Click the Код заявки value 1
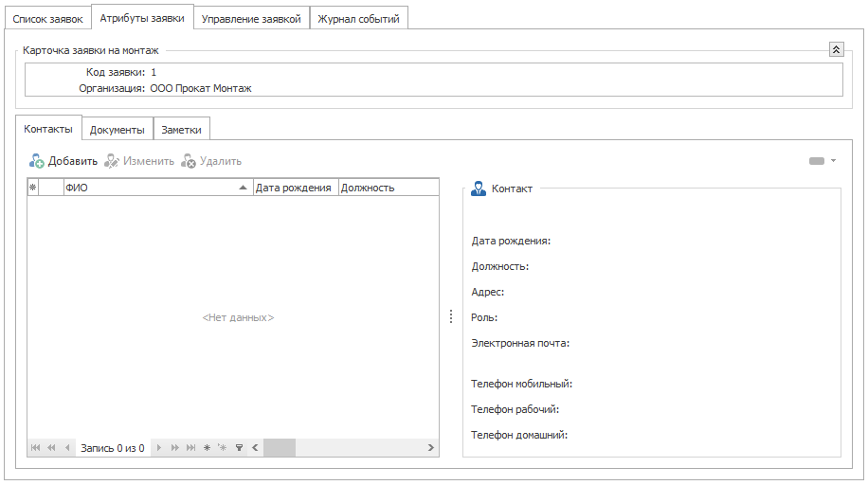Screen dimensions: 868x485 pyautogui.click(x=154, y=72)
